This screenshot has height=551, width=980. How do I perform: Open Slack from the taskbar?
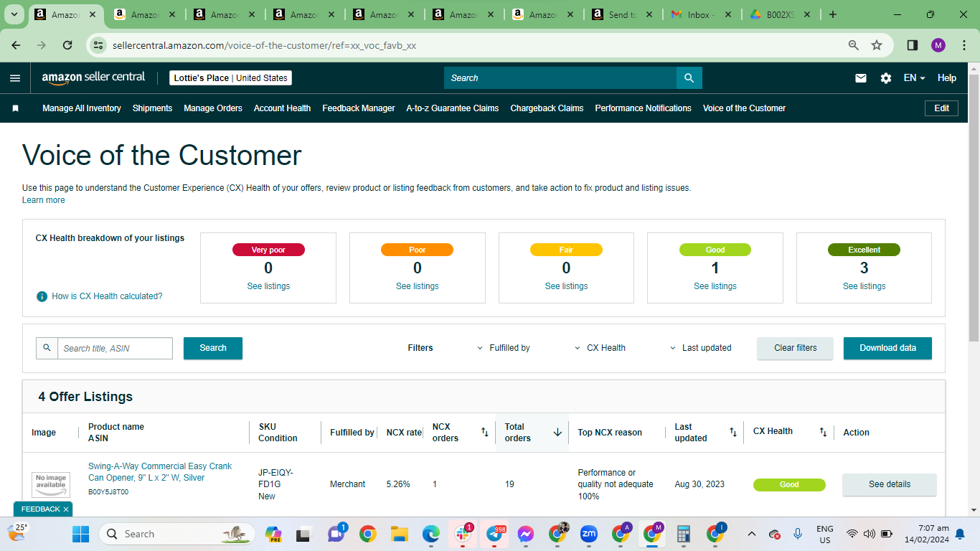pos(463,534)
